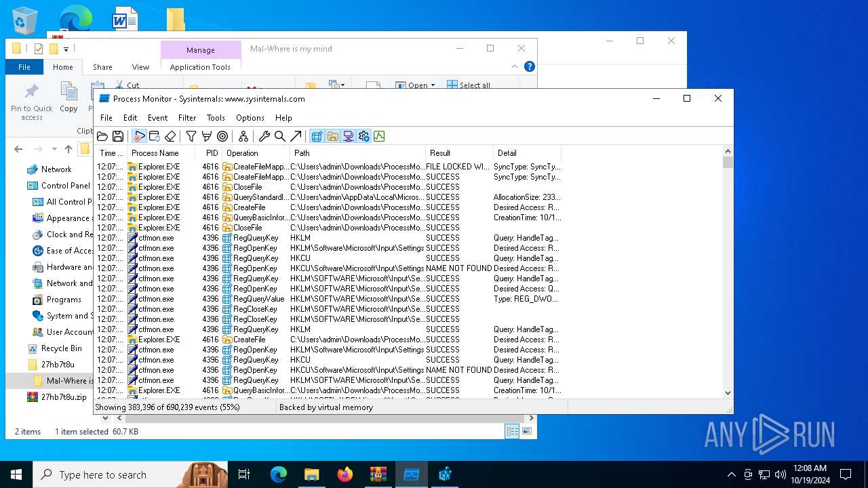Toggle Show Process and Thread Activity

coord(363,136)
